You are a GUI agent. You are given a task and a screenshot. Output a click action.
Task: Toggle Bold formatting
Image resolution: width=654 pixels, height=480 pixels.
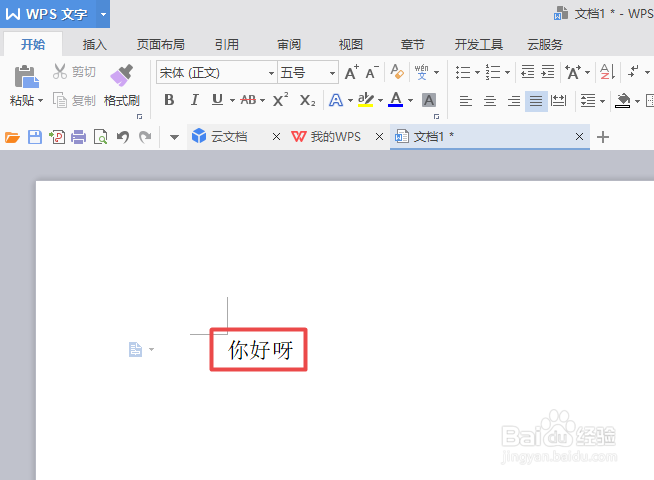tap(169, 100)
